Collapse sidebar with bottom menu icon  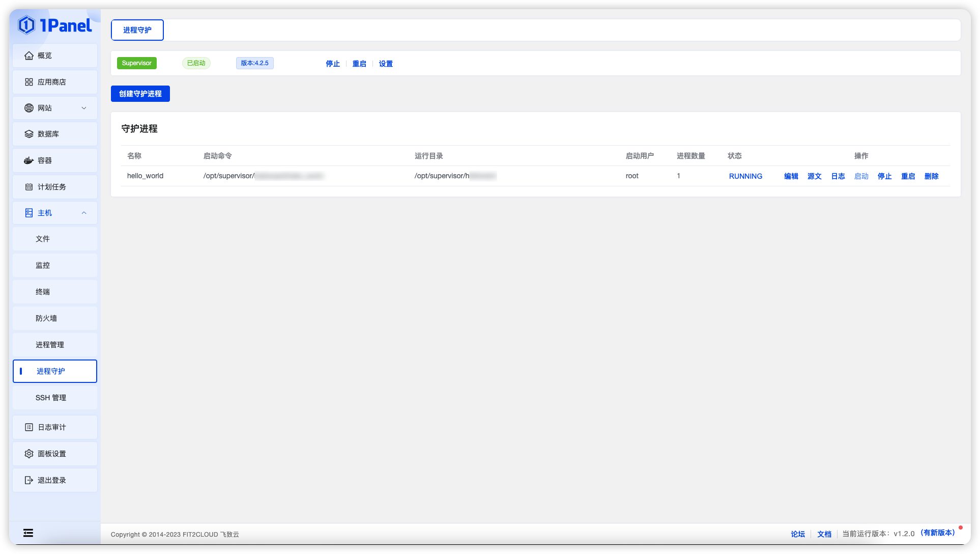[x=28, y=533]
